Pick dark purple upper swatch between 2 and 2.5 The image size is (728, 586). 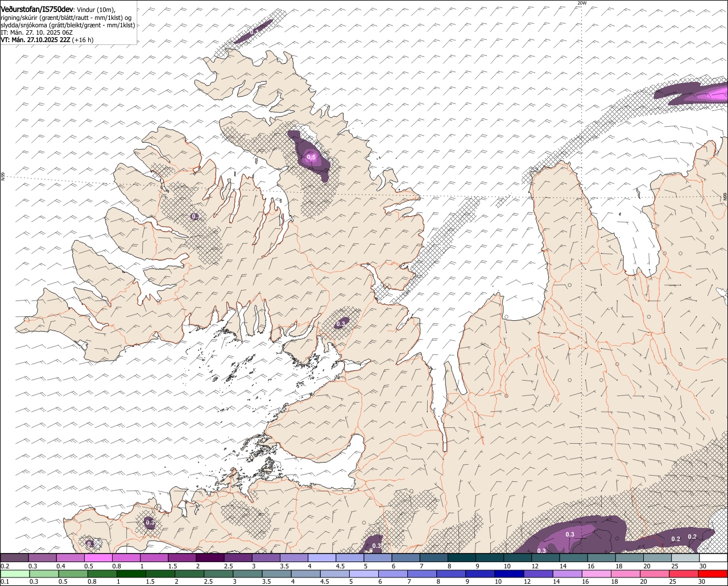[x=209, y=558]
